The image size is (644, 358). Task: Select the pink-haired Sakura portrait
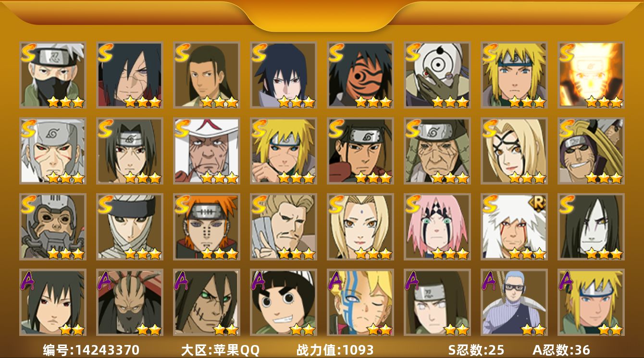(437, 227)
